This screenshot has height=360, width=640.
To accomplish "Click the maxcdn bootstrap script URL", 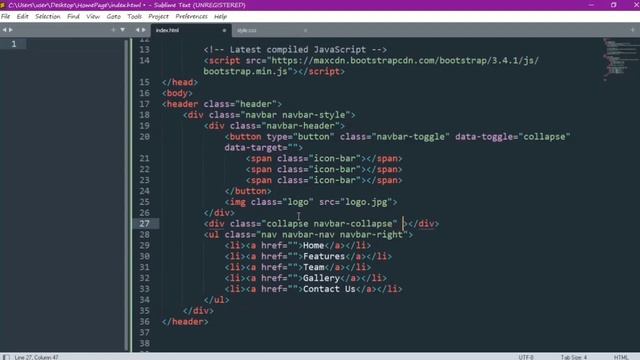I will coord(405,60).
